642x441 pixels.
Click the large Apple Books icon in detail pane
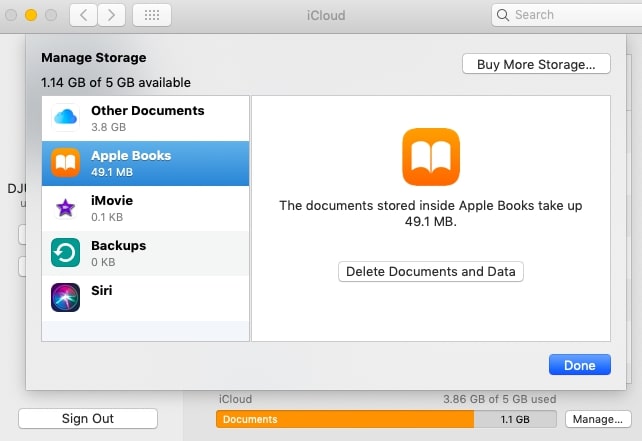[431, 157]
